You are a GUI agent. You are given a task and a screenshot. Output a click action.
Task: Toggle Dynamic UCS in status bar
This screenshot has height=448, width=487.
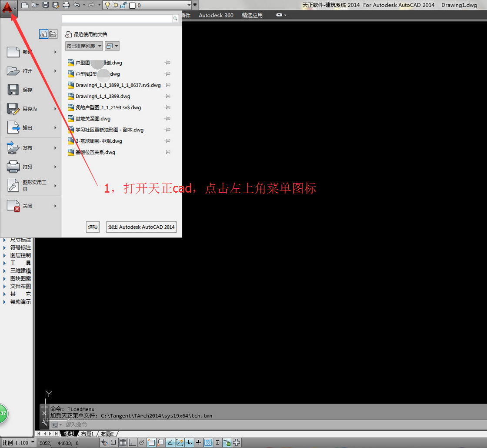[180, 442]
